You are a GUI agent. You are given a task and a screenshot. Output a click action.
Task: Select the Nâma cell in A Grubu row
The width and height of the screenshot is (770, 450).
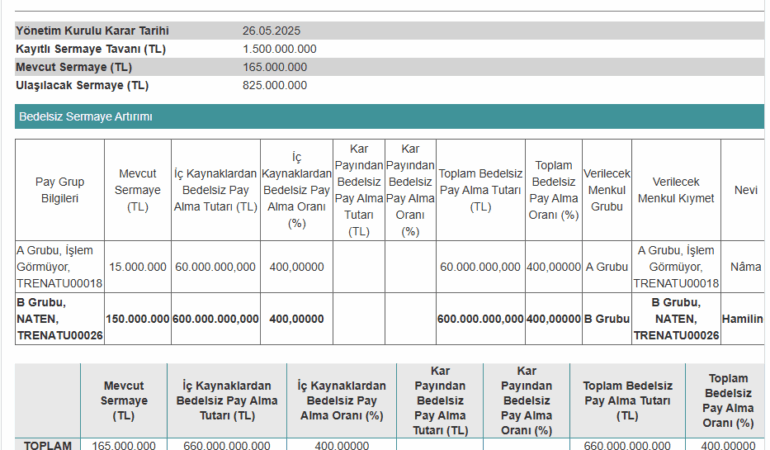(x=745, y=267)
